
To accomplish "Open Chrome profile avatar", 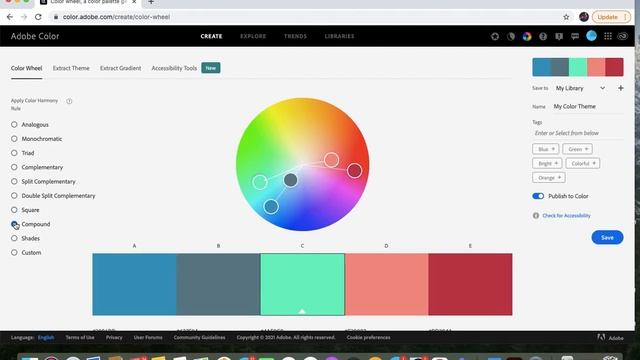I will coord(584,17).
